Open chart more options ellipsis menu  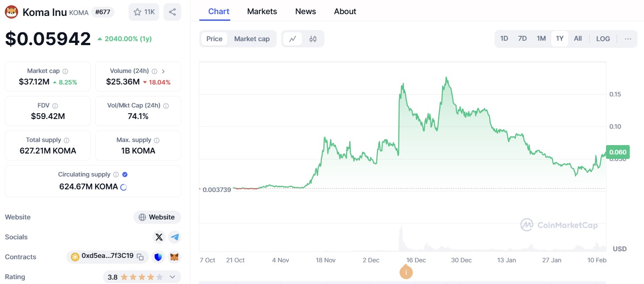[628, 39]
